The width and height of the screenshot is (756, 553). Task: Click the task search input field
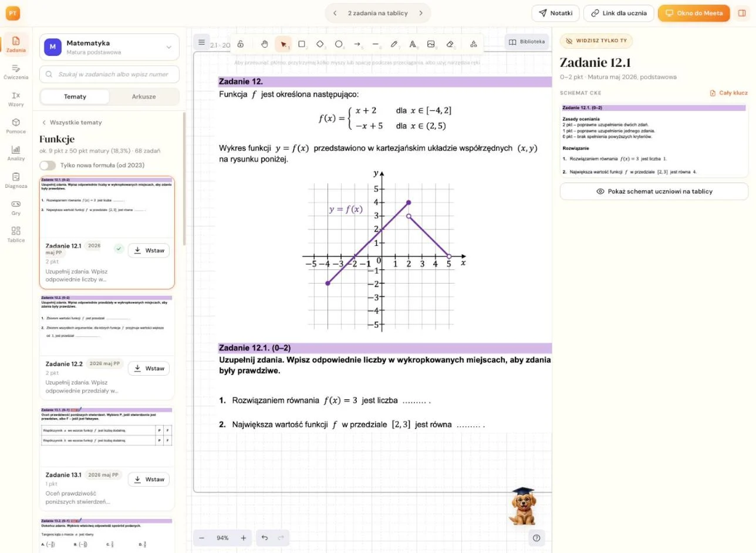[109, 74]
